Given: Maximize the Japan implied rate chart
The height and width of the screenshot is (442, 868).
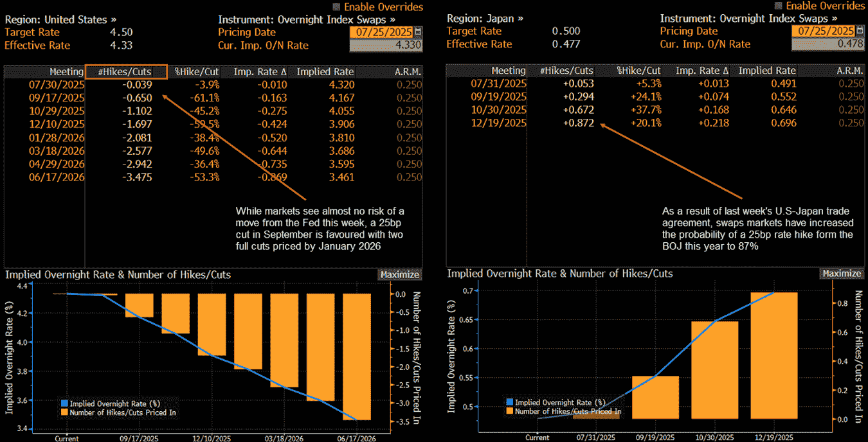Looking at the screenshot, I should [x=842, y=274].
